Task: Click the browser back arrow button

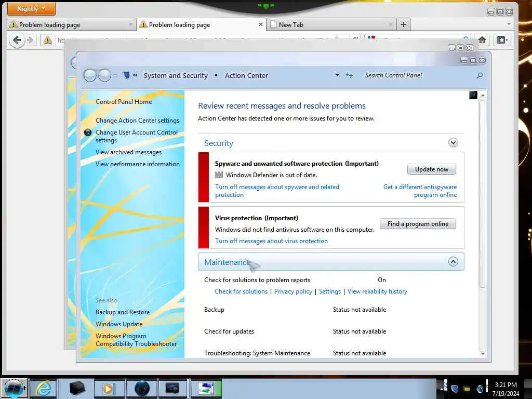Action: pyautogui.click(x=17, y=41)
